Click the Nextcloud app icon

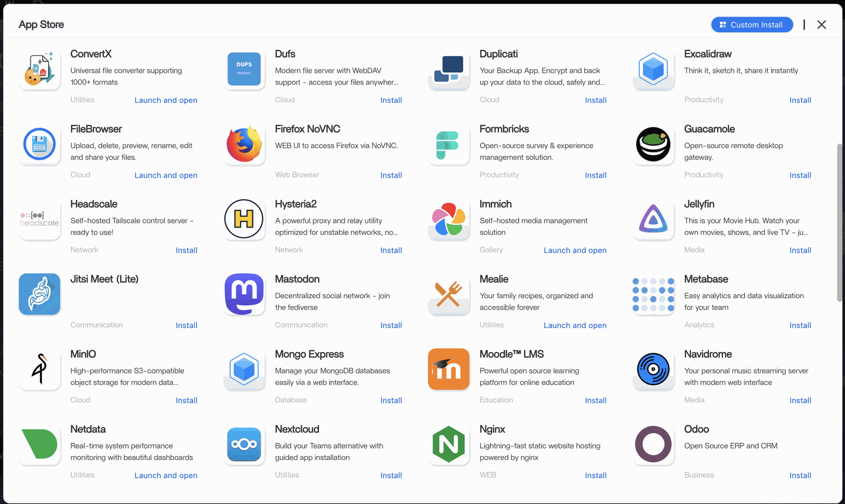click(244, 444)
